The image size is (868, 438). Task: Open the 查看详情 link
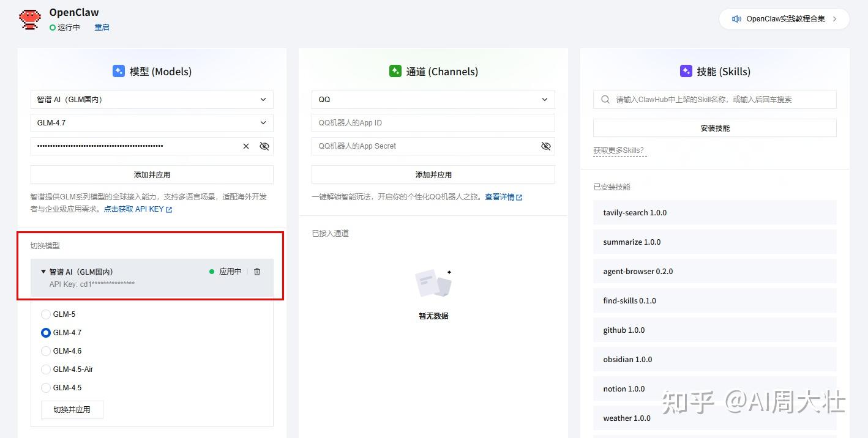click(503, 197)
